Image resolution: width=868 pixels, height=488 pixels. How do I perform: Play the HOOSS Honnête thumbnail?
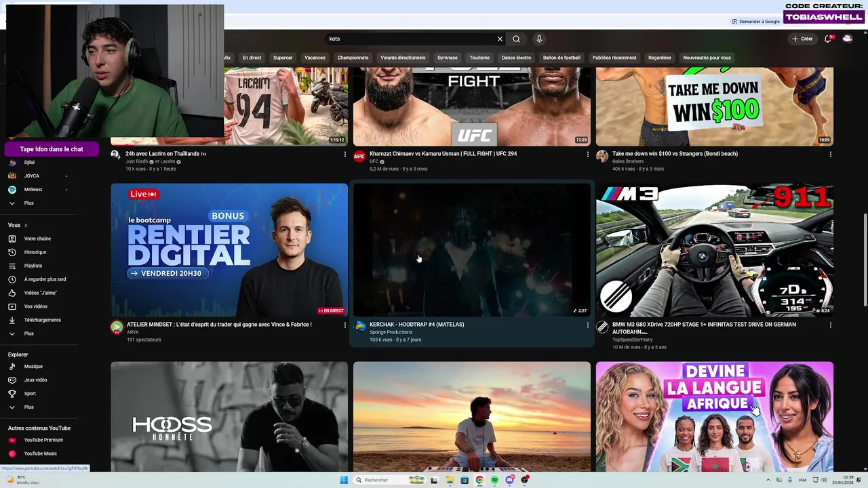click(x=229, y=416)
